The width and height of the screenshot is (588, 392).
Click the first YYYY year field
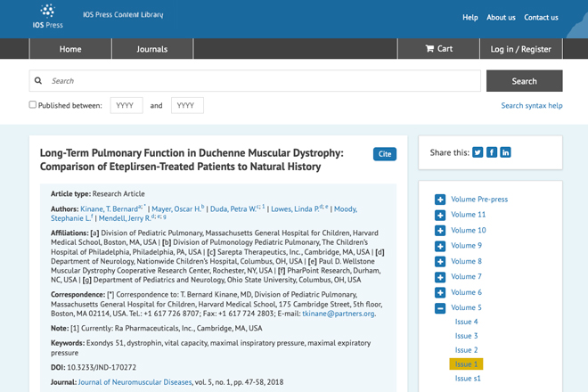[127, 105]
